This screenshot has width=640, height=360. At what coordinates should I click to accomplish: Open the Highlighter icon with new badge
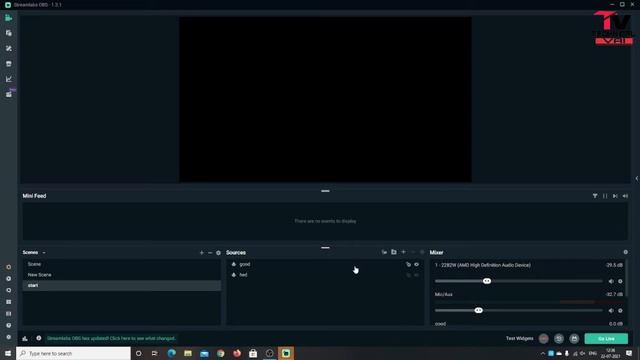click(x=9, y=94)
